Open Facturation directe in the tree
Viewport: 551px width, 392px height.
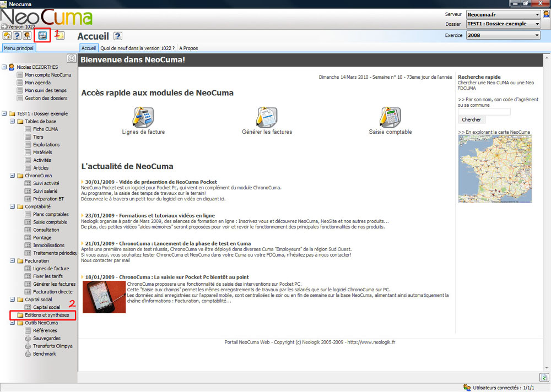pos(53,292)
